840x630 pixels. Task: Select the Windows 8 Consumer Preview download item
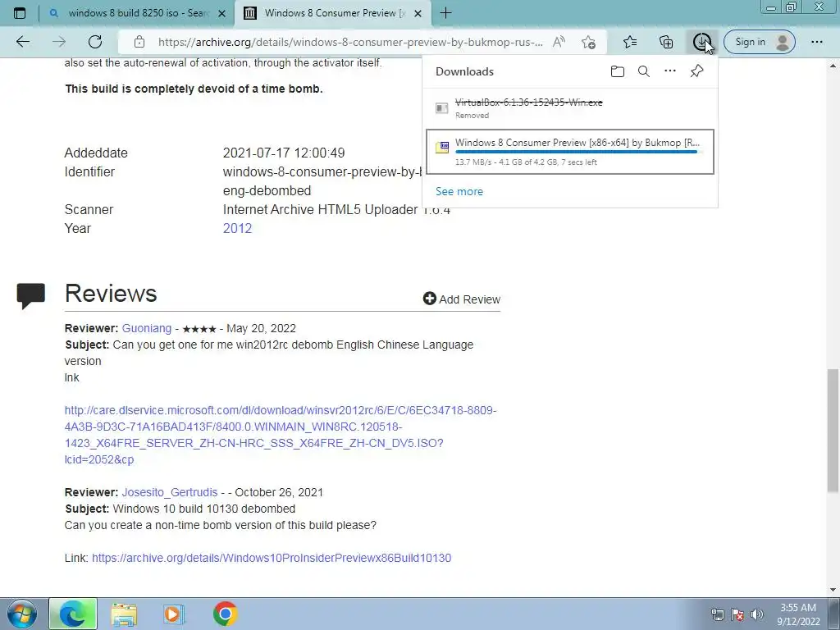click(x=570, y=152)
